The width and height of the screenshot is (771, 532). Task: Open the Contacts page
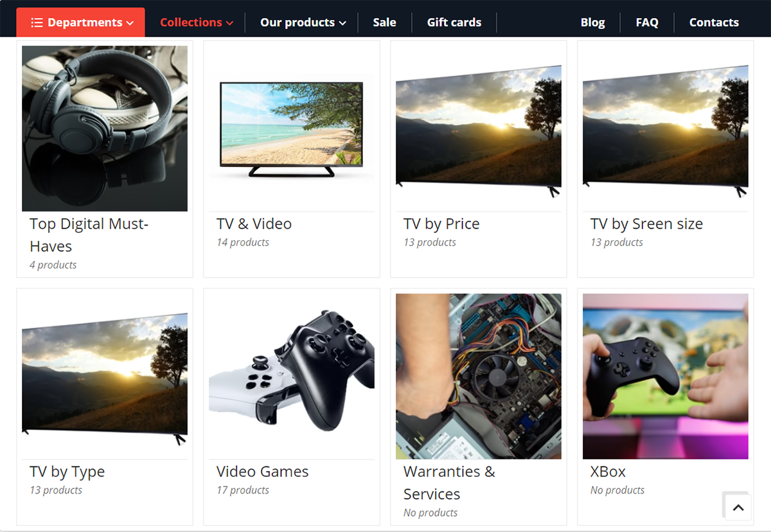coord(714,22)
